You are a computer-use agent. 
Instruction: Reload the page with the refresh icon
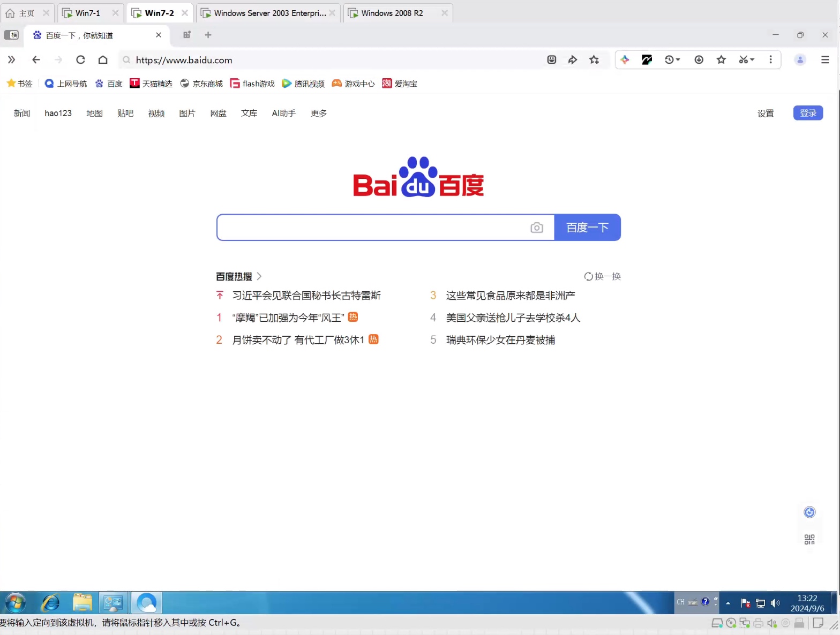pos(80,60)
